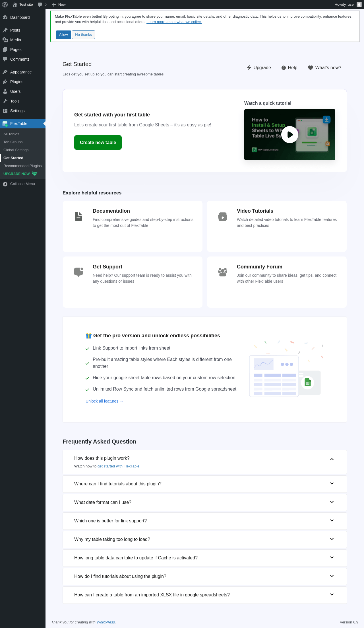The width and height of the screenshot is (364, 628).
Task: Click the Settings sliders icon
Action: 5,111
